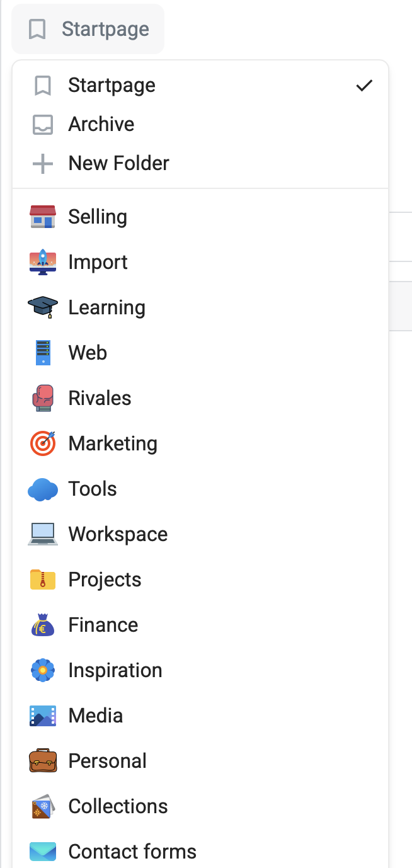The height and width of the screenshot is (868, 412).
Task: Choose the Contact forms folder
Action: (x=132, y=852)
